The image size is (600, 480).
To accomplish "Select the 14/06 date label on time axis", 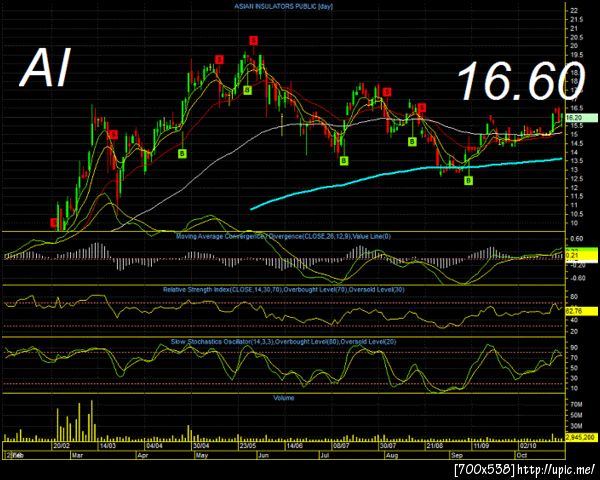I will pyautogui.click(x=294, y=446).
